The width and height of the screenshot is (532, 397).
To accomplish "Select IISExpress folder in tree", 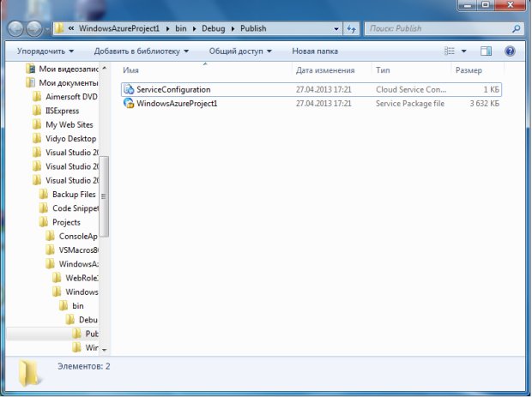I will click(62, 111).
